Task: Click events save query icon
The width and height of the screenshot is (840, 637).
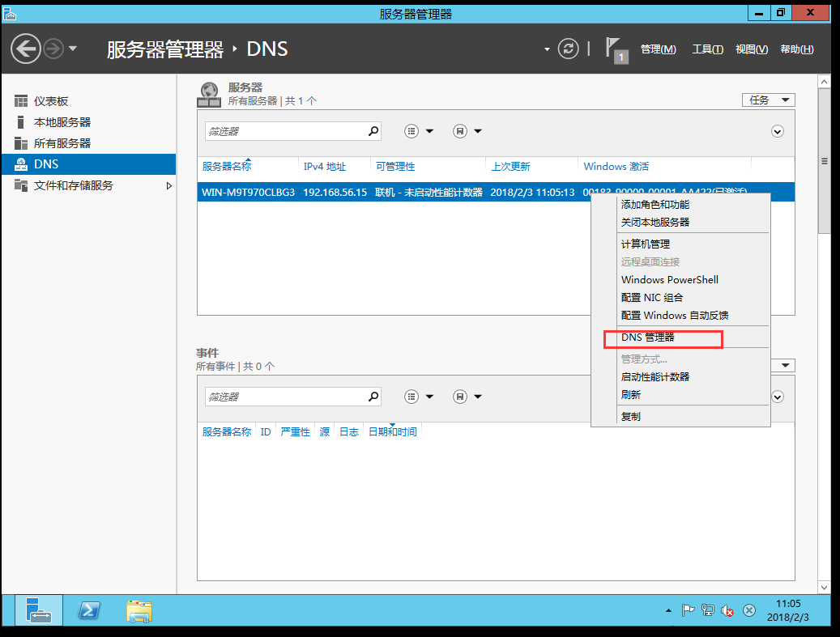Action: 459,397
